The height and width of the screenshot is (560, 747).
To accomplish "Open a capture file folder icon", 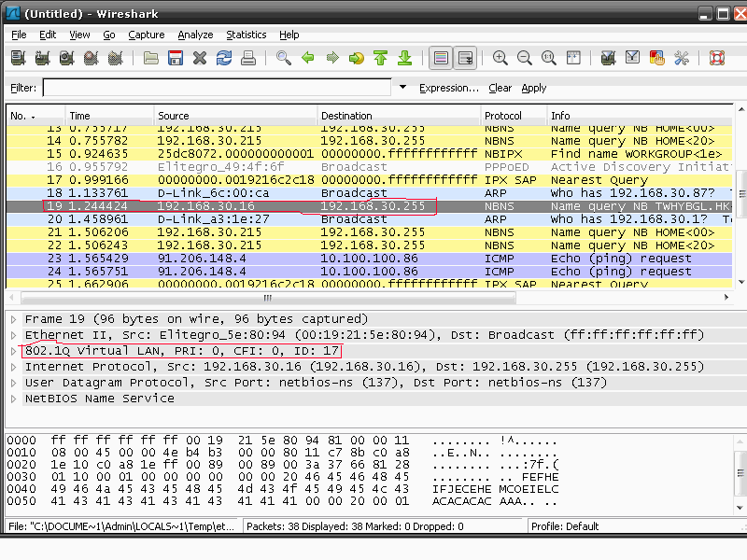I will coord(151,58).
